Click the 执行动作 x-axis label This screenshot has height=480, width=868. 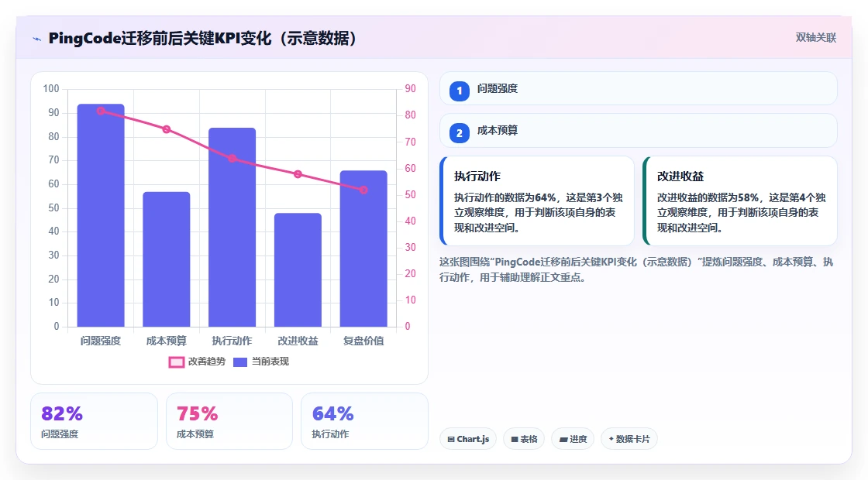(232, 341)
